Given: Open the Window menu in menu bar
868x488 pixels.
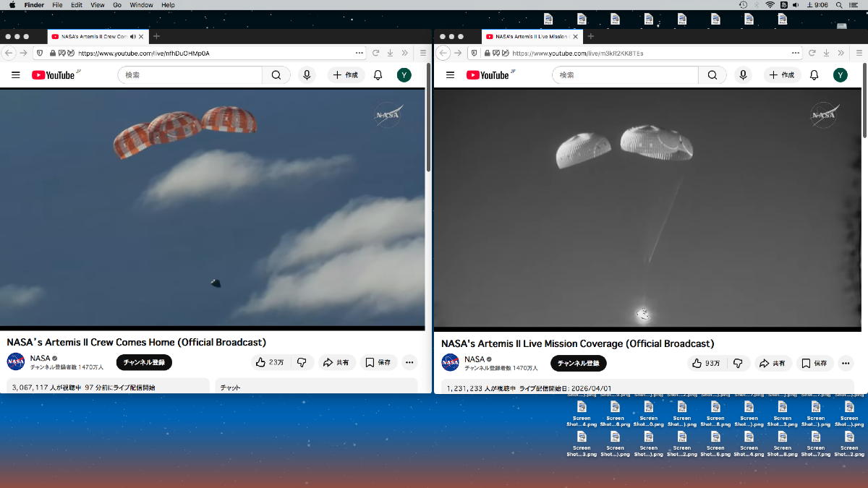Looking at the screenshot, I should [x=141, y=5].
